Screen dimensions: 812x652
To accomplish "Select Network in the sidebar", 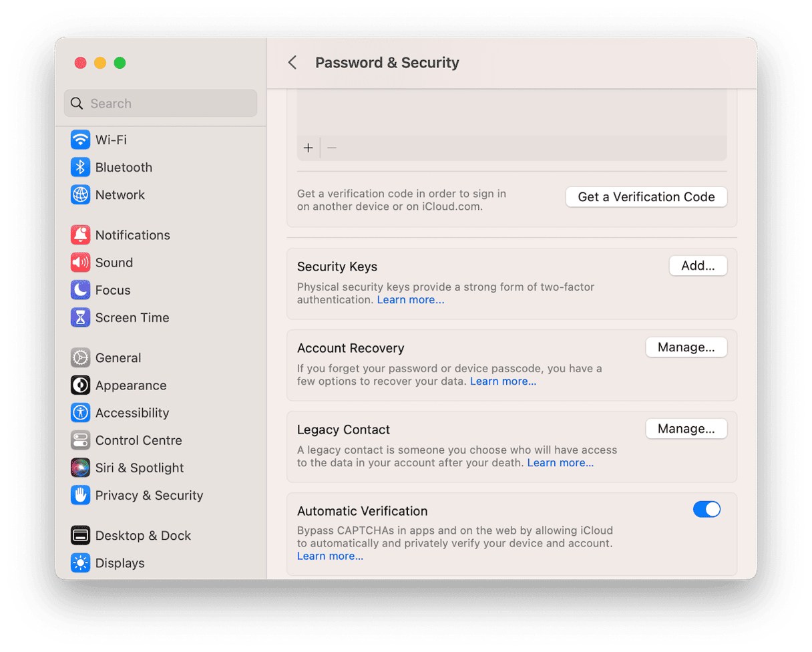I will [120, 194].
